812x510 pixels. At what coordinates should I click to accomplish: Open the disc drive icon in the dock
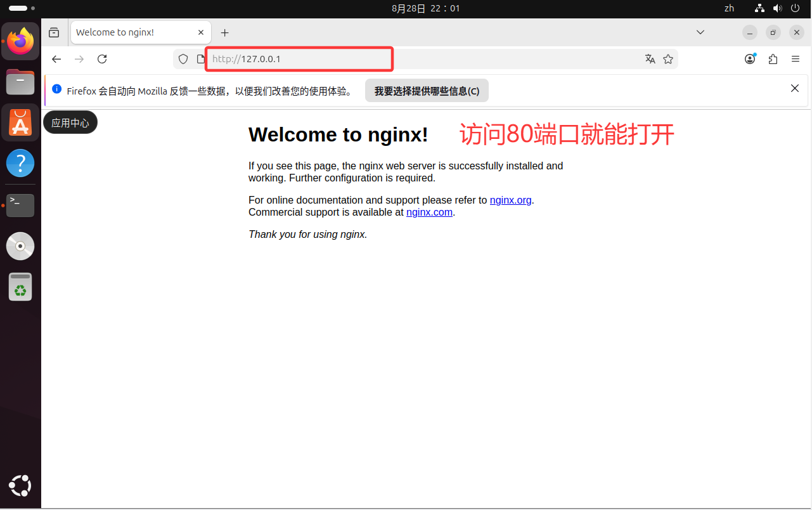click(x=20, y=246)
